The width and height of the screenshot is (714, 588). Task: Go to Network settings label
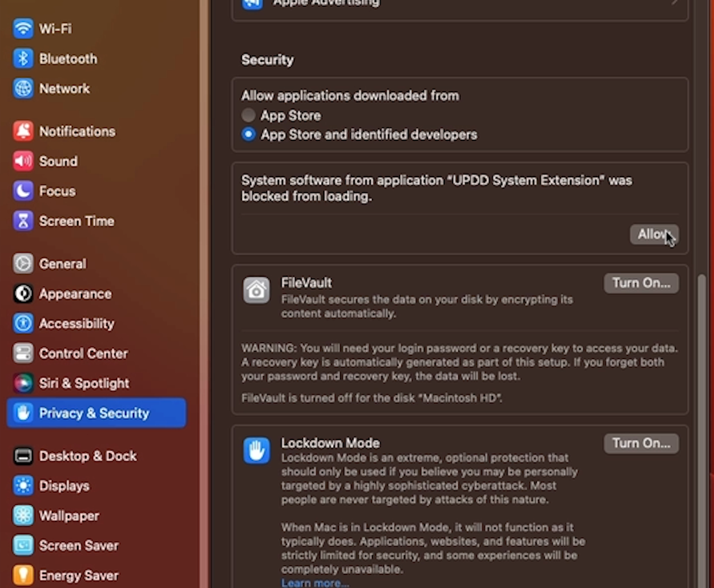pyautogui.click(x=65, y=89)
